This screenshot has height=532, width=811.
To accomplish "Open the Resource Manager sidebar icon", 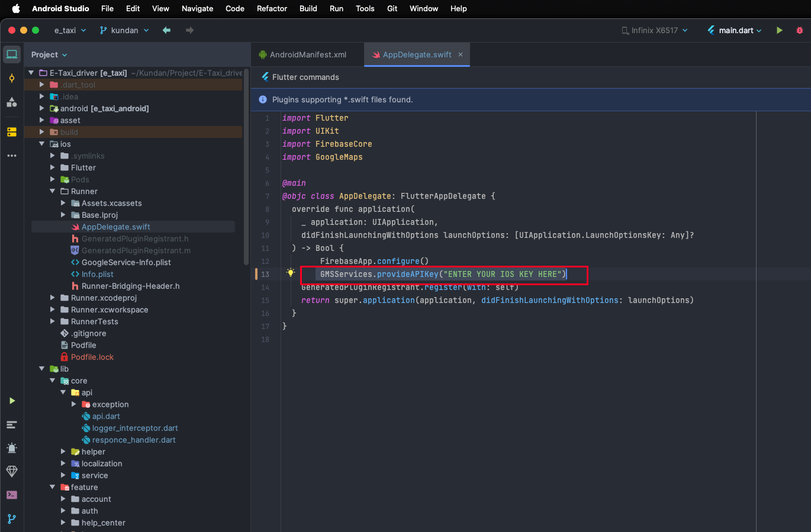I will pyautogui.click(x=12, y=102).
